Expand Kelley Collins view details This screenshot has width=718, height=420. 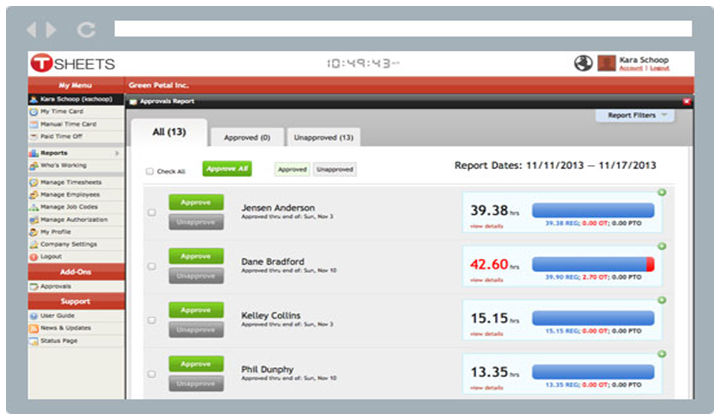tap(485, 333)
